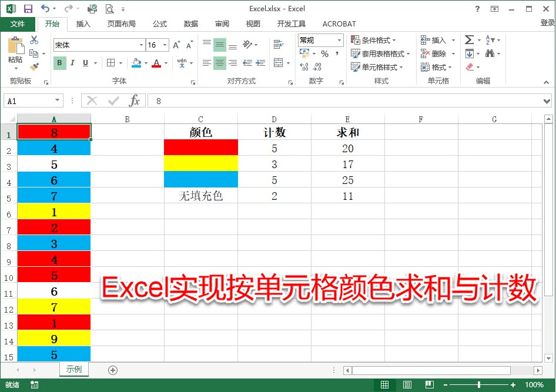Click the Merge and Center icon

click(x=278, y=63)
